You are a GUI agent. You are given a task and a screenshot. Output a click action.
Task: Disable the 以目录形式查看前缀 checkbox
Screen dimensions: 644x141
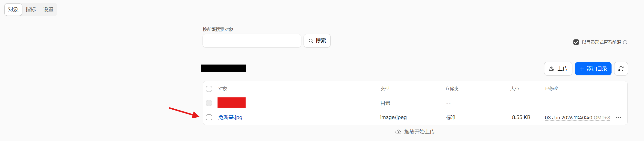click(576, 42)
